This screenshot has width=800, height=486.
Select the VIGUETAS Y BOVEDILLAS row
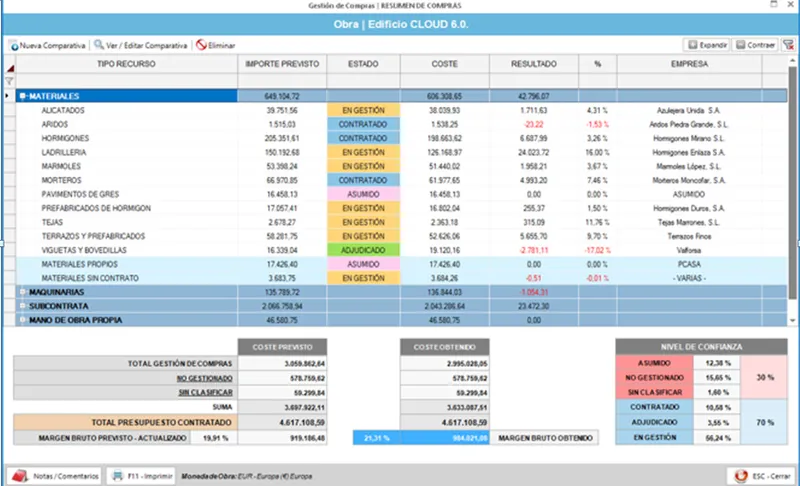(x=401, y=250)
